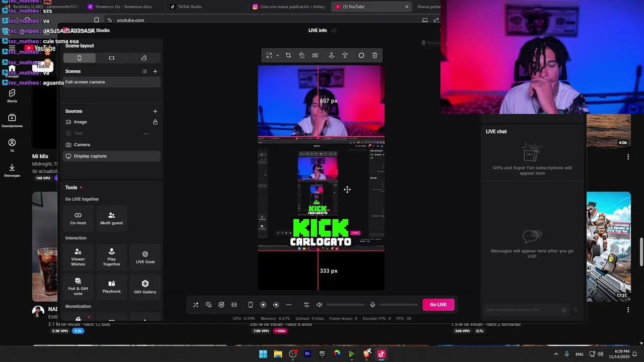Open Suscripciones in YouTube sidebar
This screenshot has width=644, height=362.
[12, 120]
